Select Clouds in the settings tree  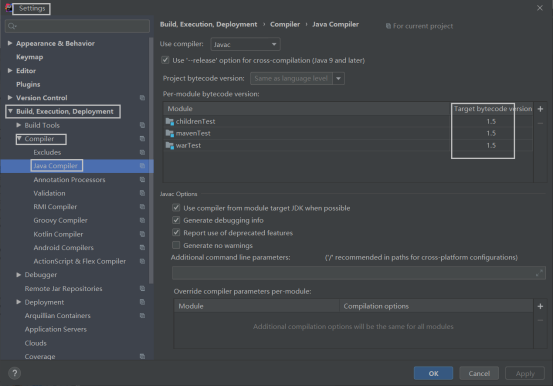(35, 343)
